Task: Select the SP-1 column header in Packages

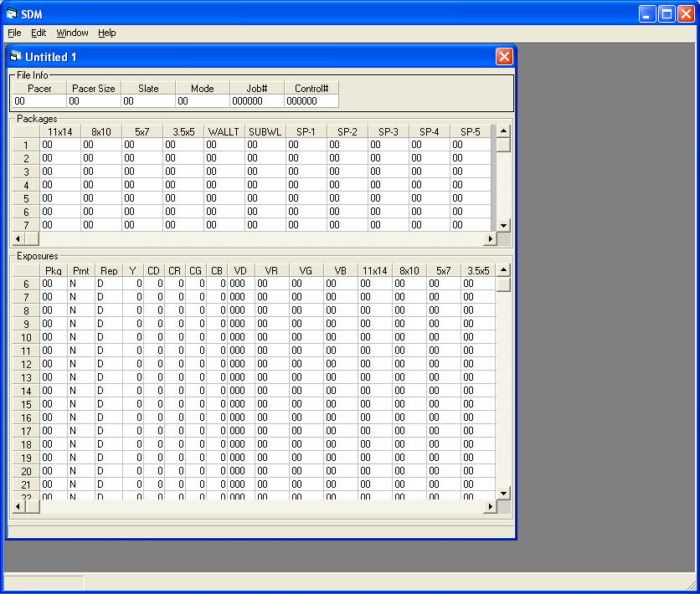Action: (306, 131)
